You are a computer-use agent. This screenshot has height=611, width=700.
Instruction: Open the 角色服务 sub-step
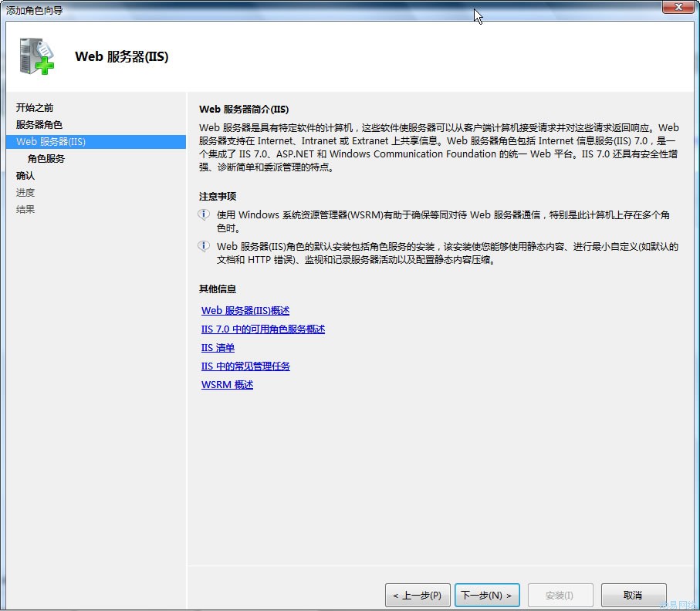(46, 159)
